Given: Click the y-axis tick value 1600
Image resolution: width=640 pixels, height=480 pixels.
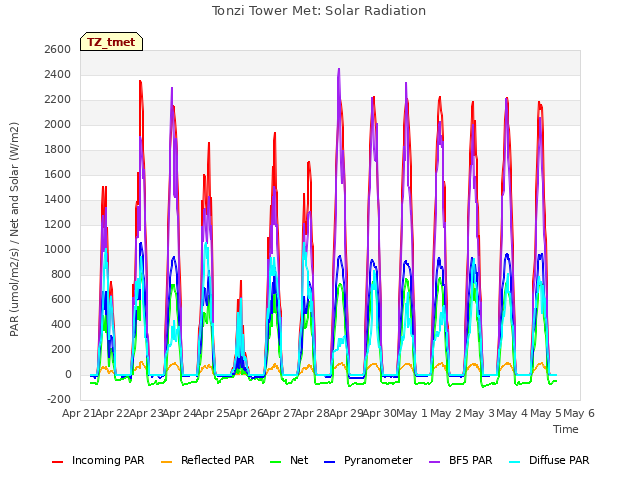Looking at the screenshot, I should (x=58, y=175).
